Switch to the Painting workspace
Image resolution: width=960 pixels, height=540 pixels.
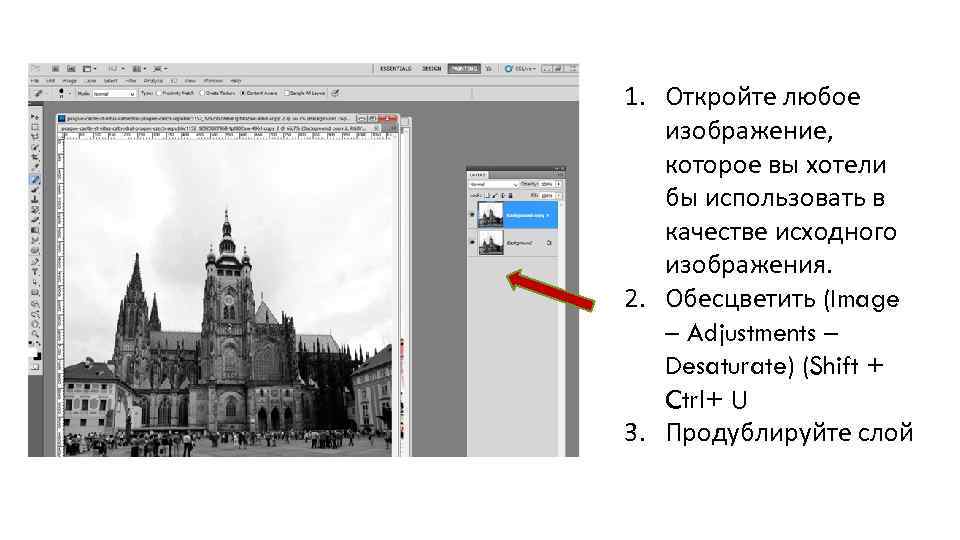point(464,69)
